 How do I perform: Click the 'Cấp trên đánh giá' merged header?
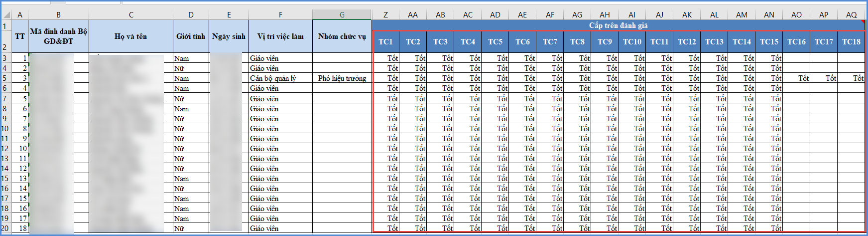click(x=619, y=25)
